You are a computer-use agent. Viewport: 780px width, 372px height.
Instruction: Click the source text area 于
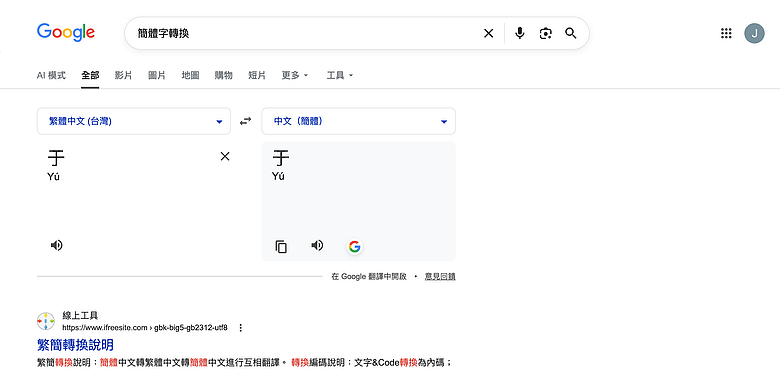pyautogui.click(x=56, y=159)
